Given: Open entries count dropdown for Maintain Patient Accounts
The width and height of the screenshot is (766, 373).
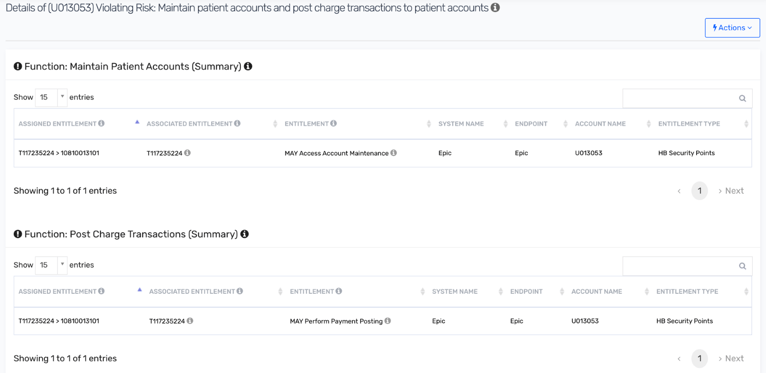Looking at the screenshot, I should 51,97.
